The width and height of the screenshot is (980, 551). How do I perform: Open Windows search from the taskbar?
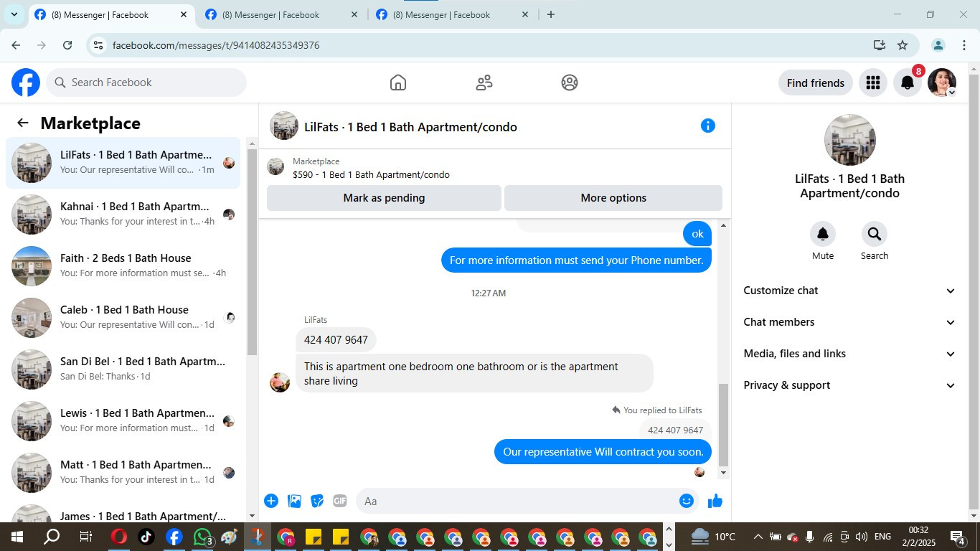pos(52,537)
